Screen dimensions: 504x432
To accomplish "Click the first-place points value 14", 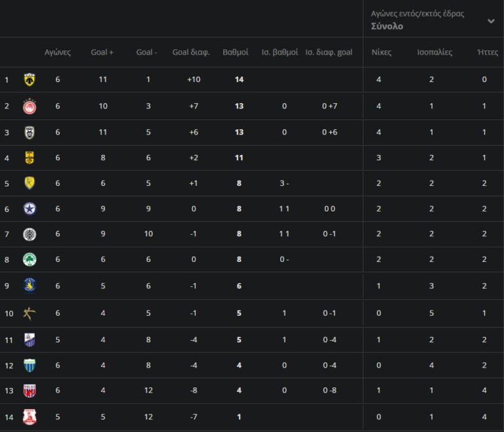I will [x=239, y=80].
